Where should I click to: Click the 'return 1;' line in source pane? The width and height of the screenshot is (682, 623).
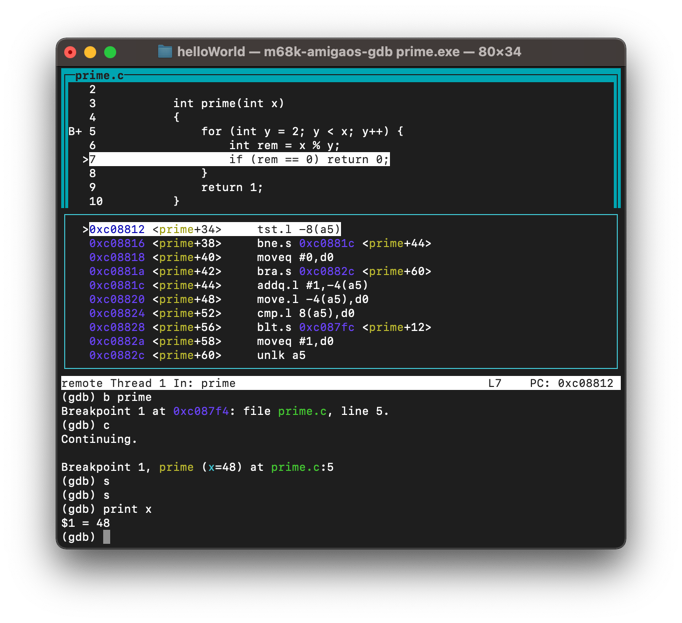[x=232, y=187]
